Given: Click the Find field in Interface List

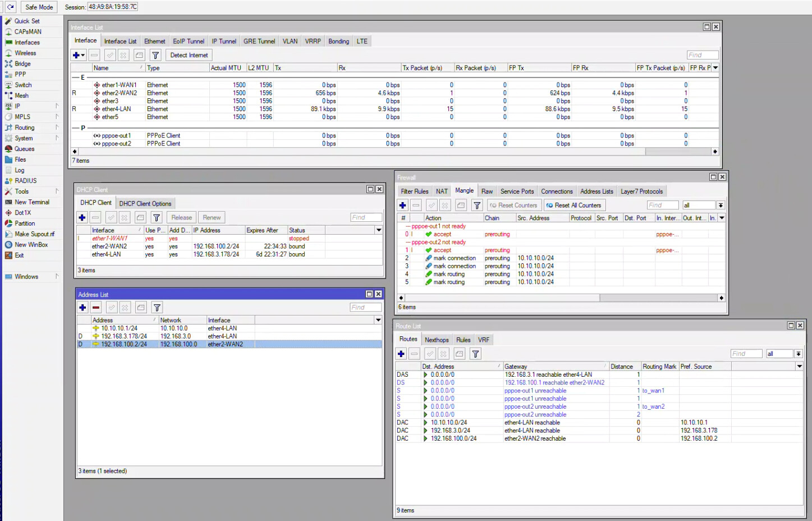Looking at the screenshot, I should point(702,55).
